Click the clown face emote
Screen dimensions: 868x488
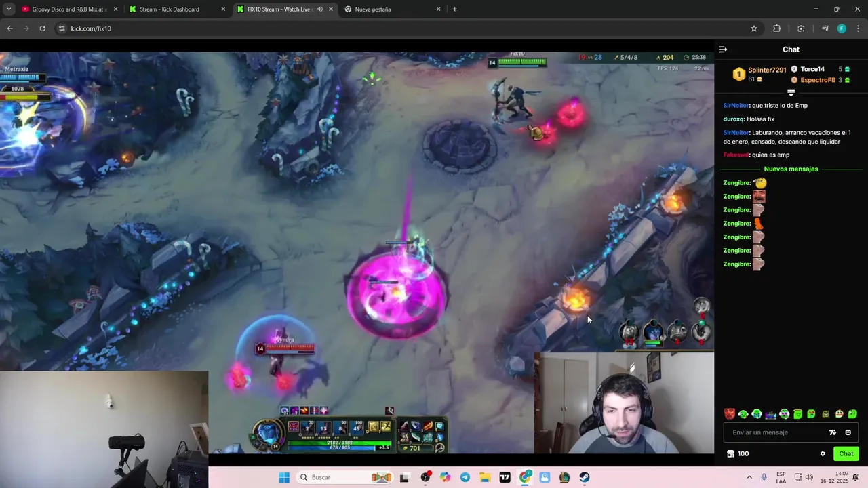coord(839,414)
